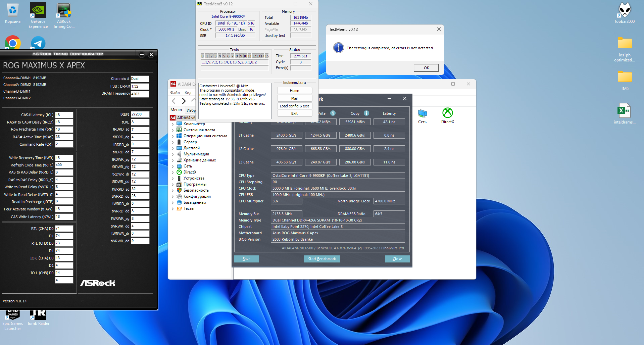Click Close in the AIDA64 benchmark window
The width and height of the screenshot is (644, 345).
397,259
